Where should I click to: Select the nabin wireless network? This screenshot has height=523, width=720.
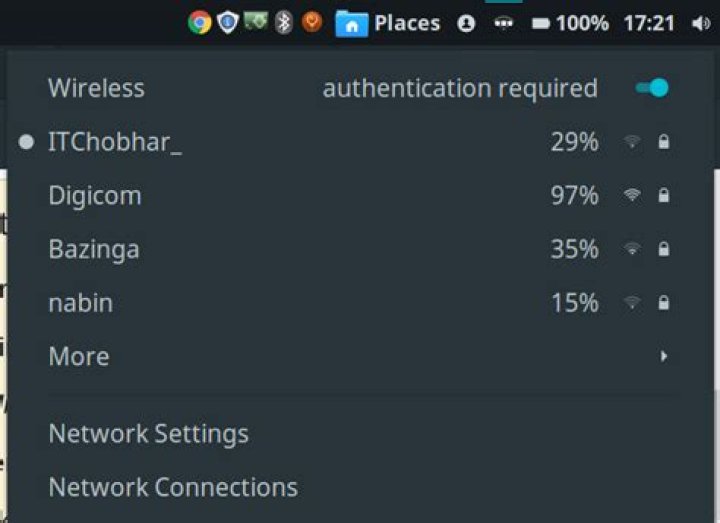[x=358, y=303]
